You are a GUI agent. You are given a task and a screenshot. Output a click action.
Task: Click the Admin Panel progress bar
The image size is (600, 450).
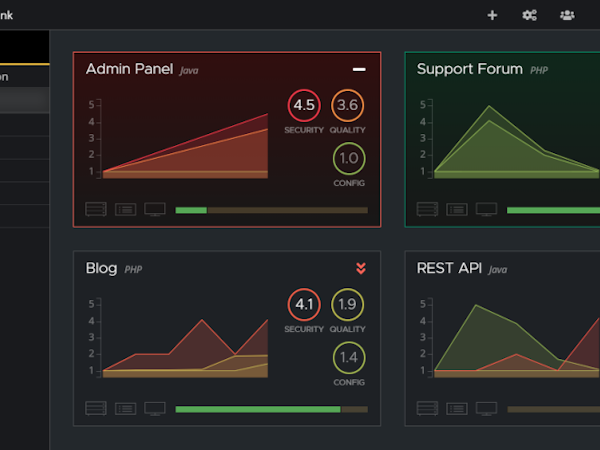tap(272, 210)
